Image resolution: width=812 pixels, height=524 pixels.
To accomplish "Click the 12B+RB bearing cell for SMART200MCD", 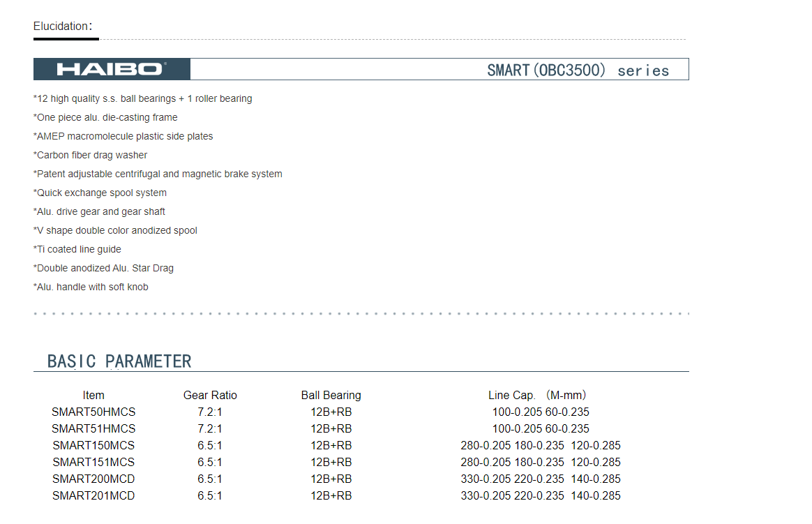I will (331, 479).
